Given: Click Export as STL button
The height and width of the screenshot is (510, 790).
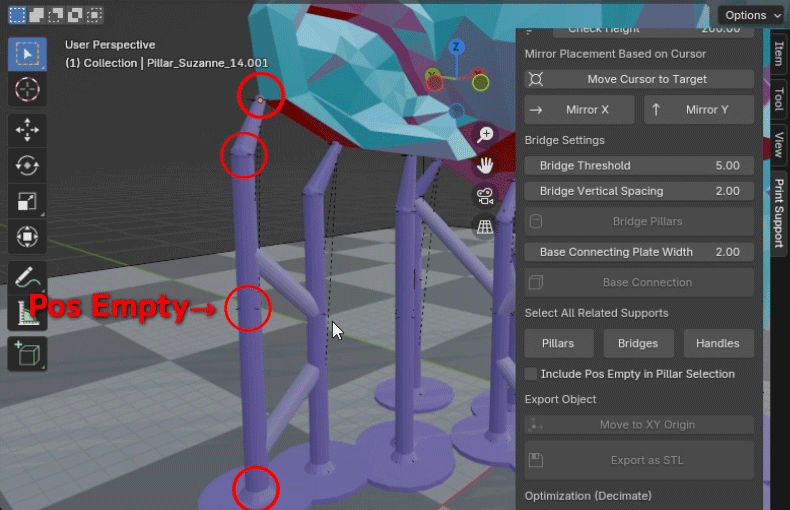Looking at the screenshot, I should (639, 460).
